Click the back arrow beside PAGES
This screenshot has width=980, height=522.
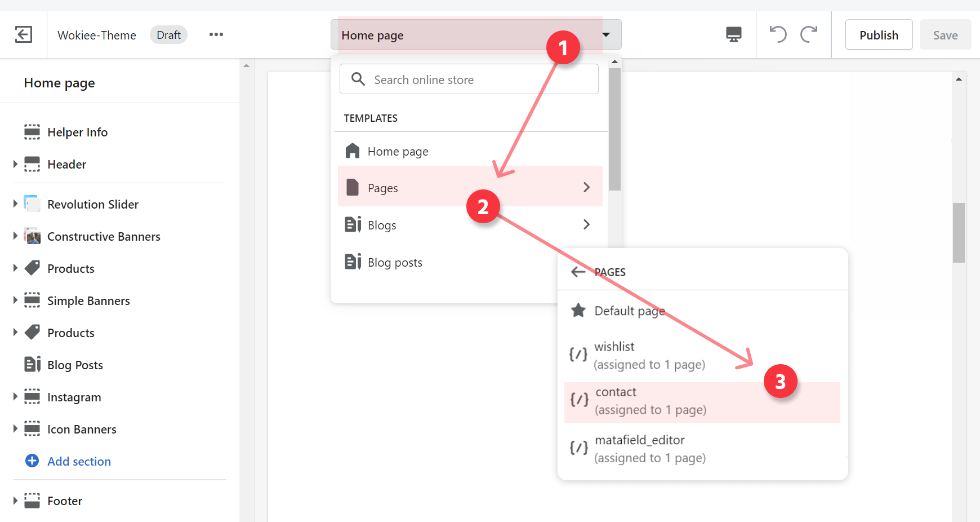pyautogui.click(x=578, y=272)
